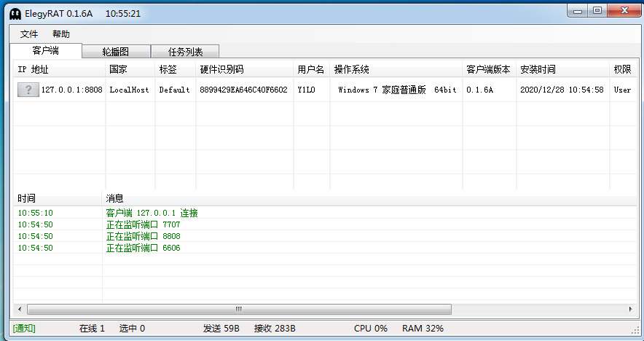Click the User privilege cell
This screenshot has height=341, width=644.
[622, 90]
